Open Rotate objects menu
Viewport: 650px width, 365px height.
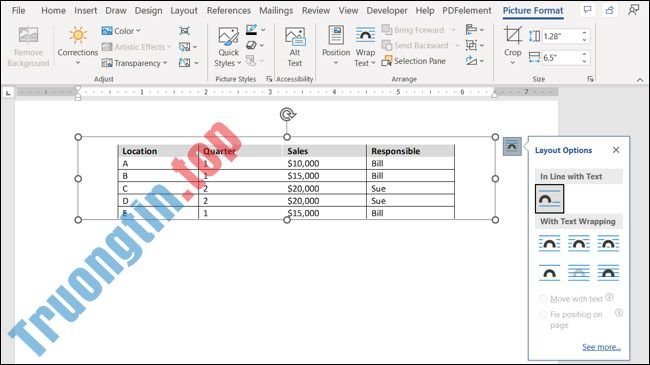475,61
